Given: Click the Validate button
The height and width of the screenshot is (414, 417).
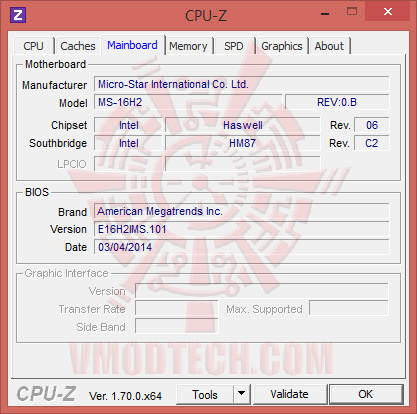Looking at the screenshot, I should [x=289, y=394].
